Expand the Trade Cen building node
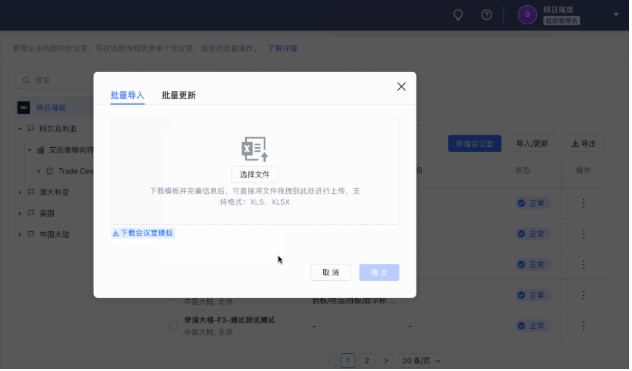The width and height of the screenshot is (632, 371). coord(39,172)
